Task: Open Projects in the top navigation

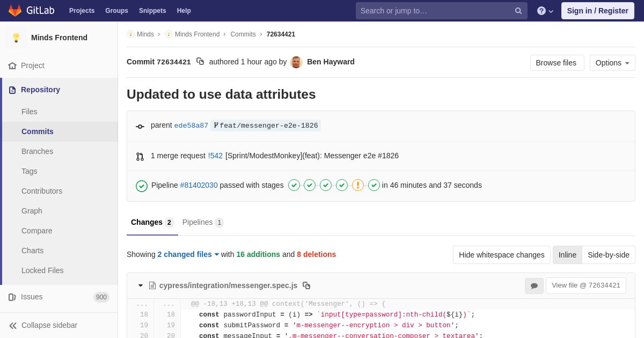Action: click(82, 11)
